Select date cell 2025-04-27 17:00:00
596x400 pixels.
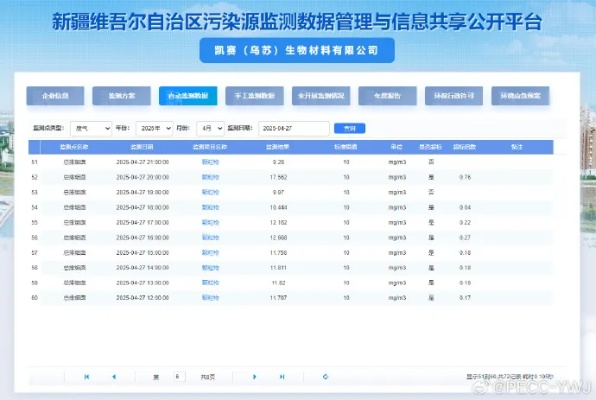(x=143, y=222)
